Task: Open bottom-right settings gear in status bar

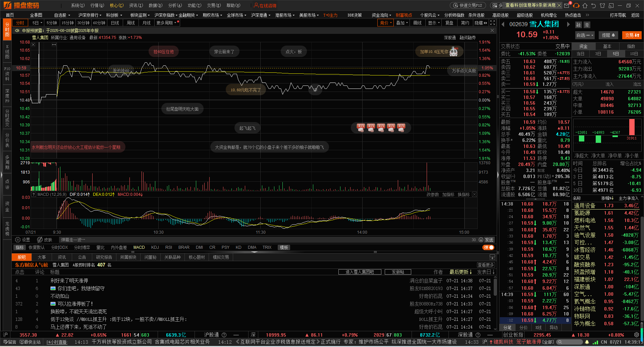Action: point(637,335)
